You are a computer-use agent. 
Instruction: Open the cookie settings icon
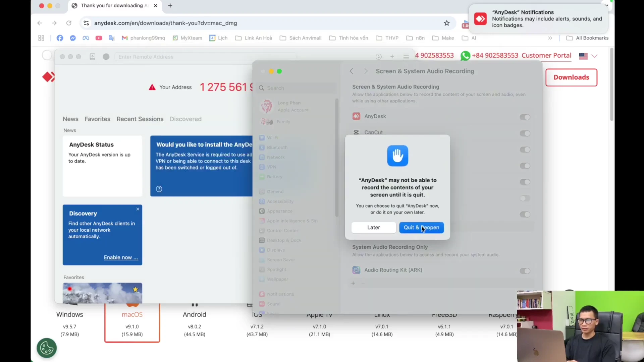47,348
